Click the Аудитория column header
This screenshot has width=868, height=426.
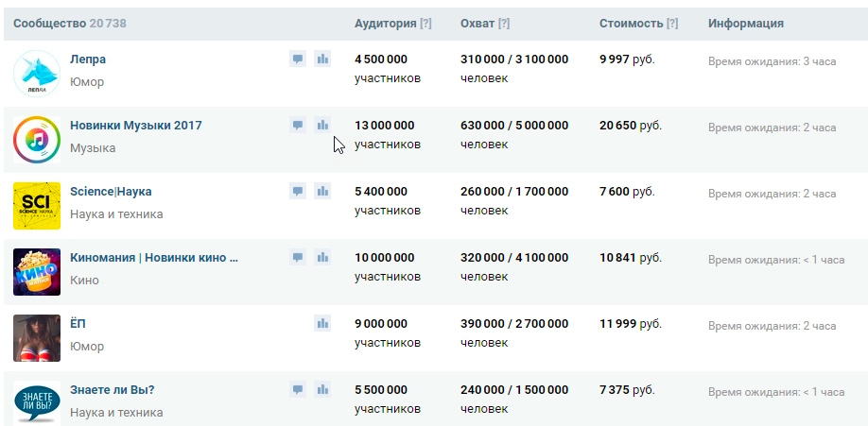click(385, 24)
